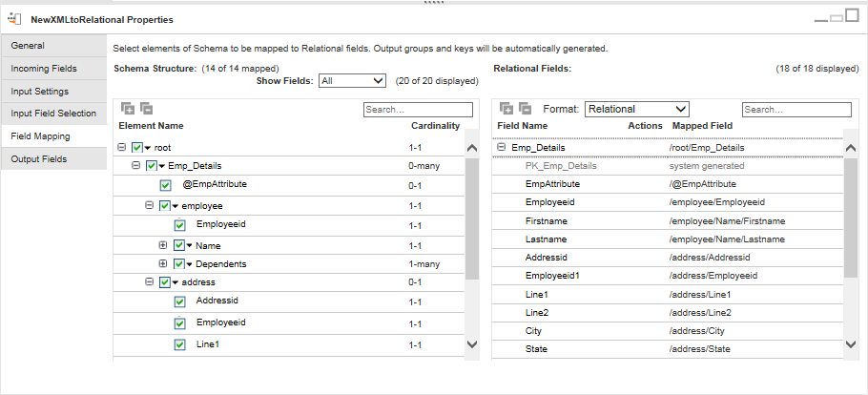Collapse all in Schema Structure panel
This screenshot has height=395, width=868.
(x=146, y=109)
